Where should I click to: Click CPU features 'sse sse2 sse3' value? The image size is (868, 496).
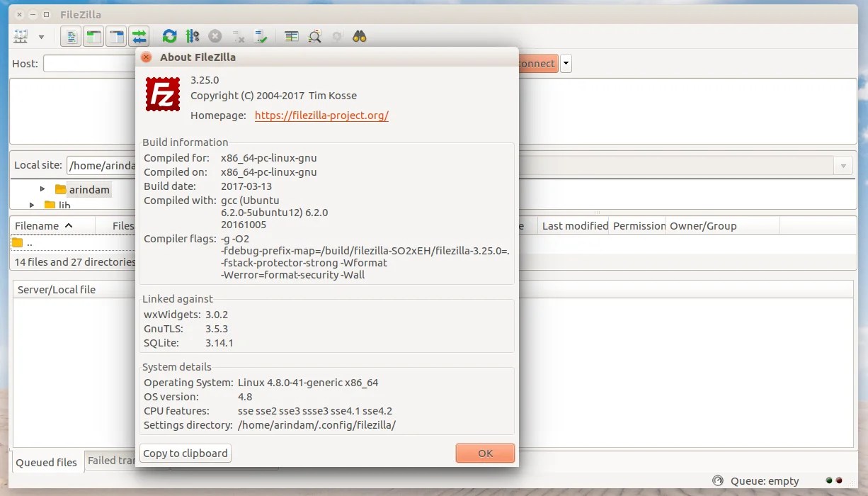(315, 410)
